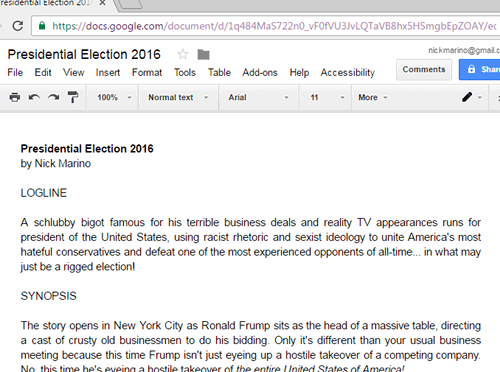Activate the Paint format roller icon

[73, 97]
